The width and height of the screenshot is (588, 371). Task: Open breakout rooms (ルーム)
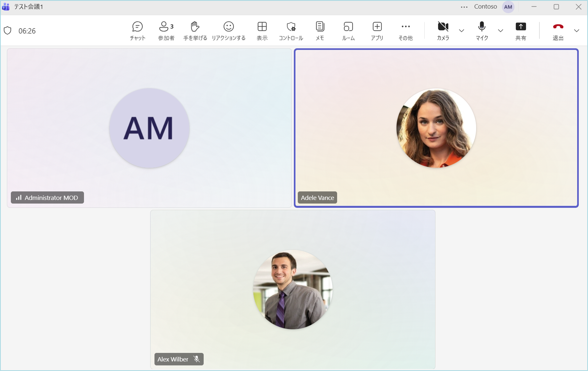coord(348,31)
